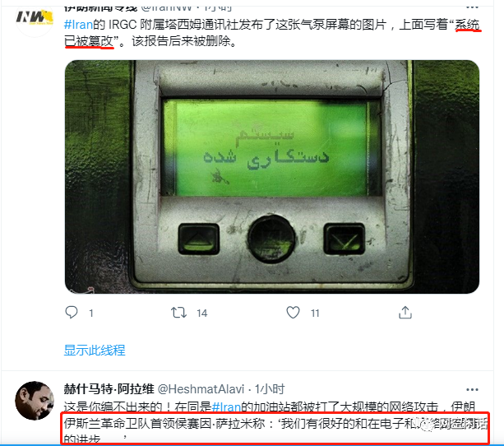Screen dimensions: 504x446
Task: Click the #Iran hashtag in Alavi's tweet
Action: (226, 407)
